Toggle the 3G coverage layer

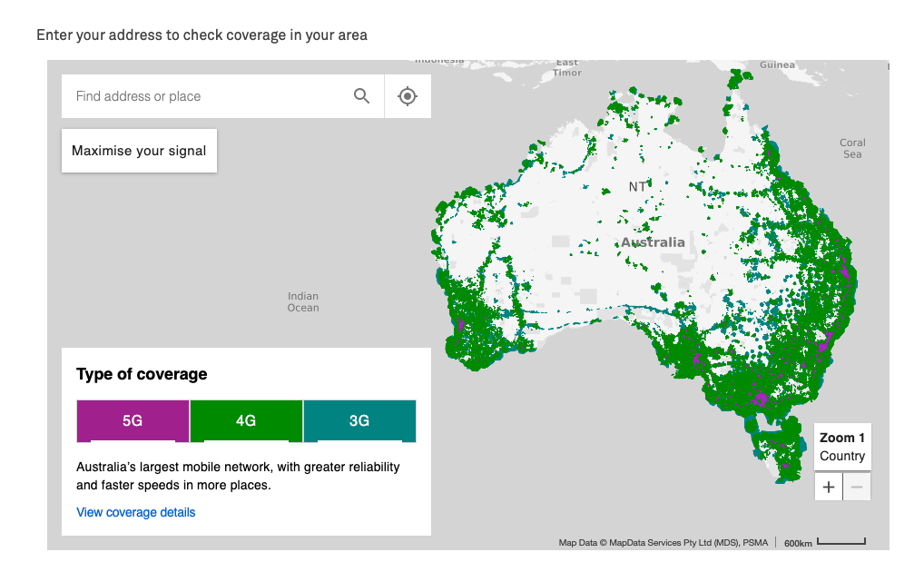click(x=359, y=421)
